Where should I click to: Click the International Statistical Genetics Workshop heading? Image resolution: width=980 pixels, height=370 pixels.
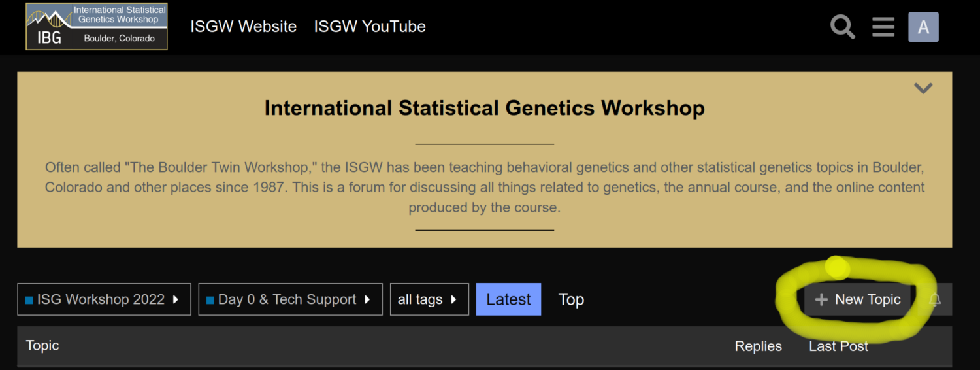click(484, 108)
